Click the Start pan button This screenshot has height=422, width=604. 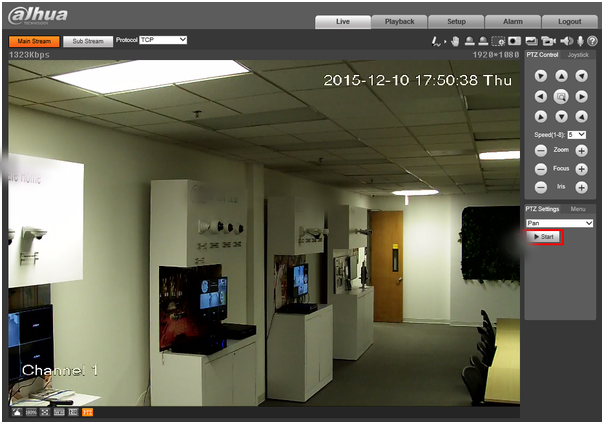[x=544, y=237]
